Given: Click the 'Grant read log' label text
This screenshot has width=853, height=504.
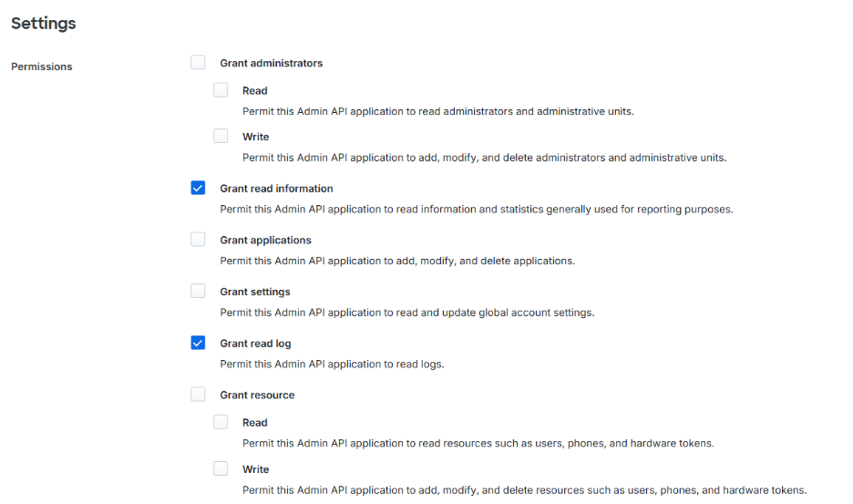Looking at the screenshot, I should [255, 344].
